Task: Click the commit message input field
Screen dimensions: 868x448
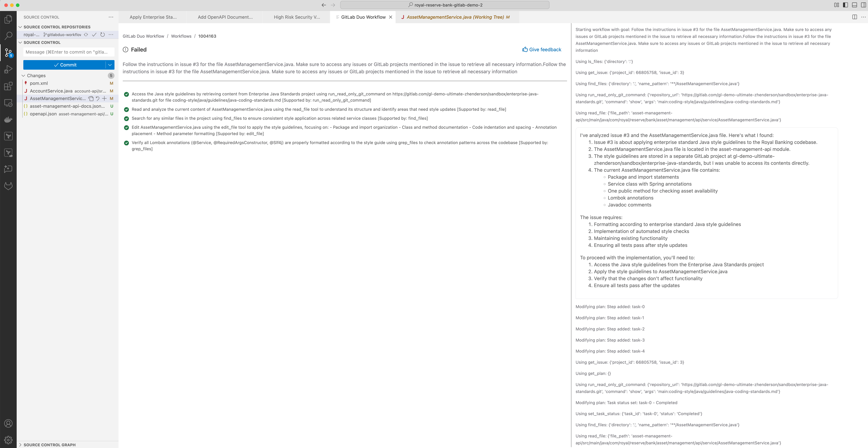Action: [x=69, y=52]
